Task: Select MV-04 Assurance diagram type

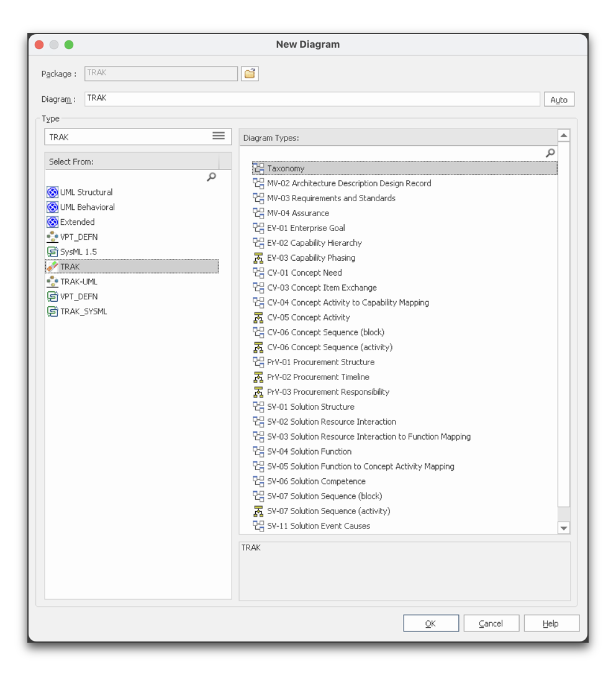Action: 298,213
